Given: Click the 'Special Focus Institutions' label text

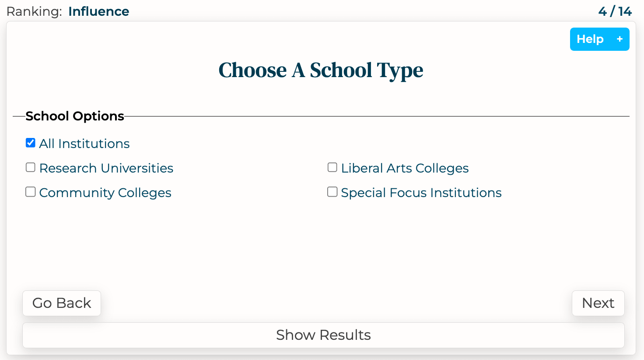Looking at the screenshot, I should [x=421, y=192].
